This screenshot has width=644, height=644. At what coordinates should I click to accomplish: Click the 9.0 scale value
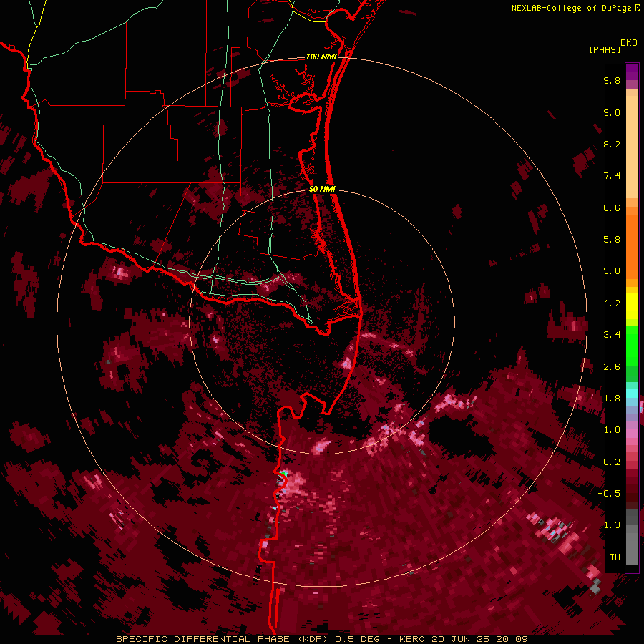coord(612,112)
